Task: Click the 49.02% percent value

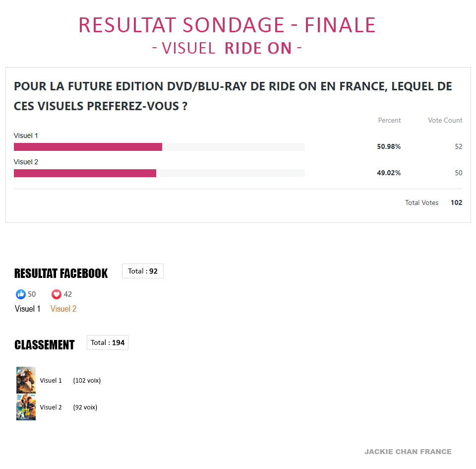Action: pyautogui.click(x=389, y=173)
